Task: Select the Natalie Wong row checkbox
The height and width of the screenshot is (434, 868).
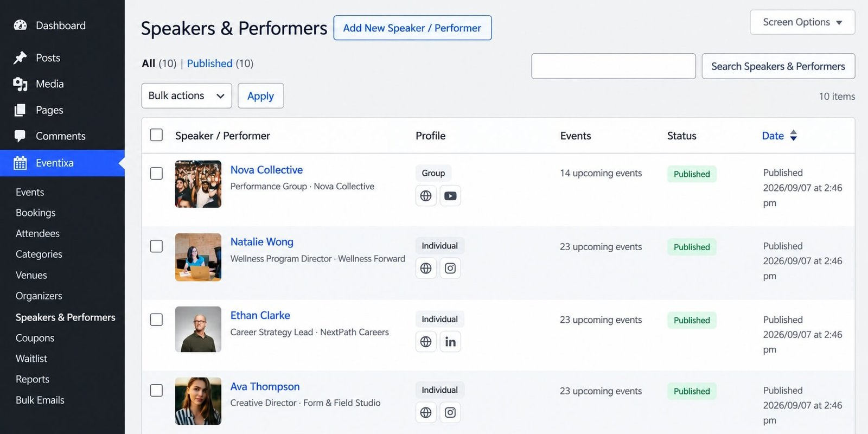Action: click(x=156, y=246)
